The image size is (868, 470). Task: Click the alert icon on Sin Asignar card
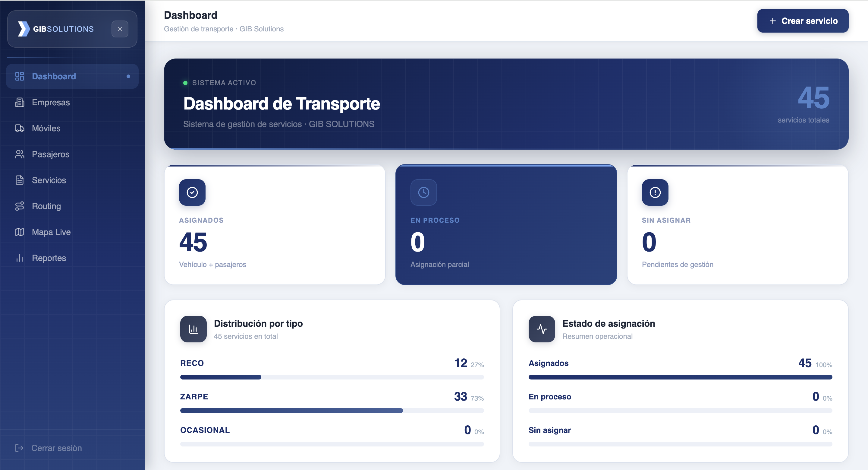(x=655, y=192)
